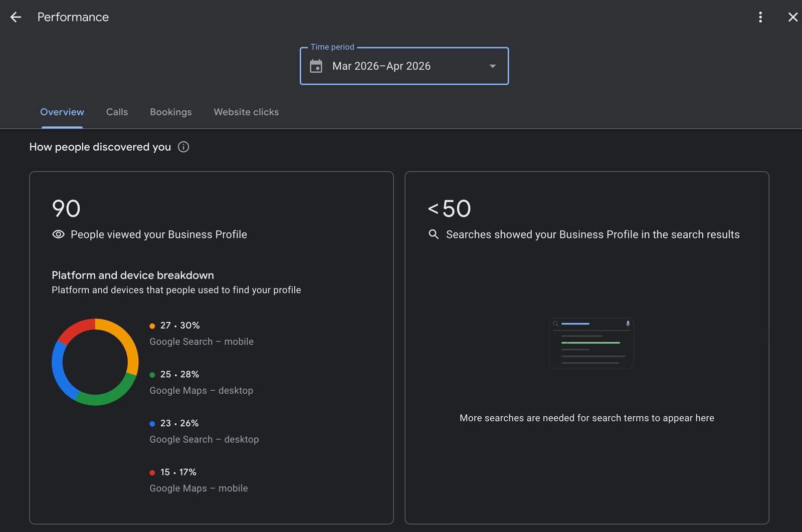The image size is (802, 532).
Task: Navigate back using the back arrow
Action: pyautogui.click(x=16, y=17)
